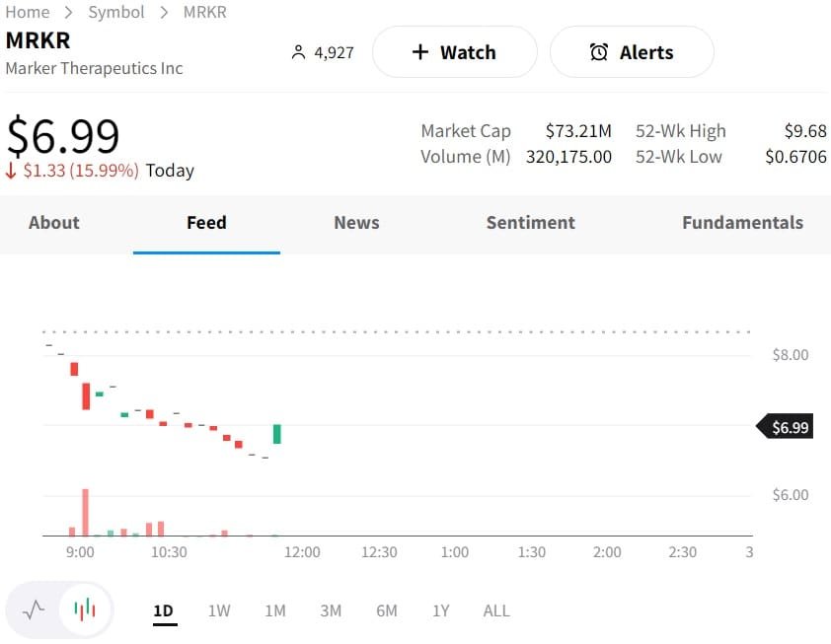Select candlestick chart view
Viewport: 831px width, 644px height.
[85, 609]
